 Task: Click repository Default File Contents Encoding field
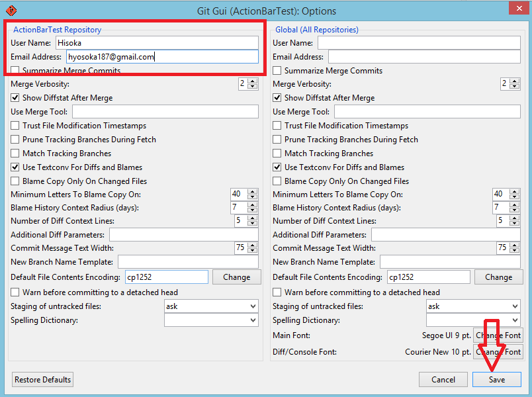[167, 277]
